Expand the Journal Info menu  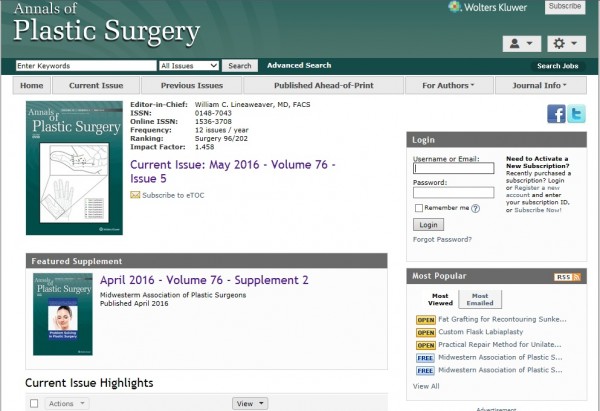point(541,85)
